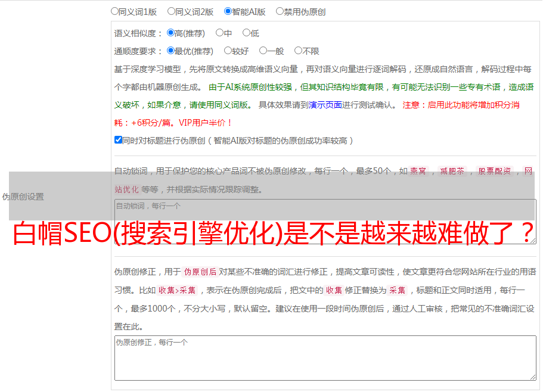Set 通顺度要求 to 较好
The width and height of the screenshot is (543, 392).
click(x=228, y=51)
